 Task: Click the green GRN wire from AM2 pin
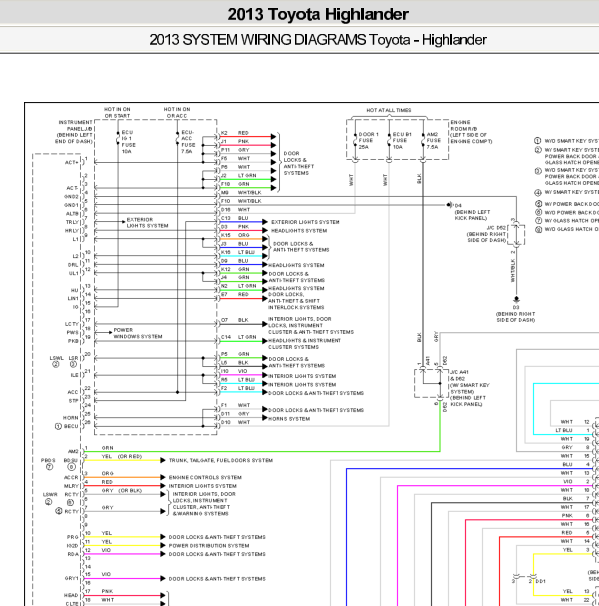click(262, 451)
